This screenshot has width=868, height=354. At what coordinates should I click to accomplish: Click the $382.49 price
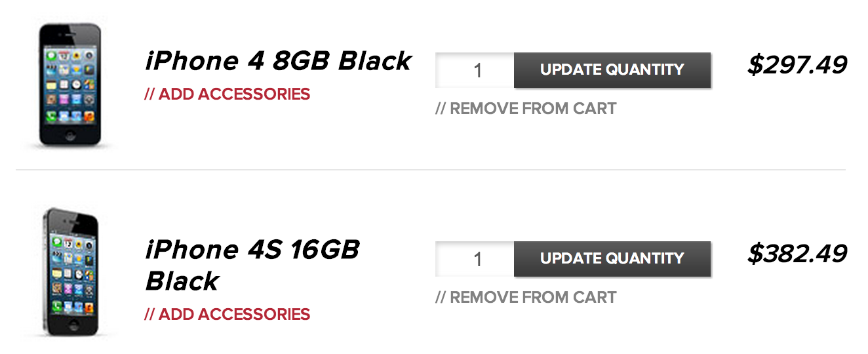pyautogui.click(x=797, y=254)
